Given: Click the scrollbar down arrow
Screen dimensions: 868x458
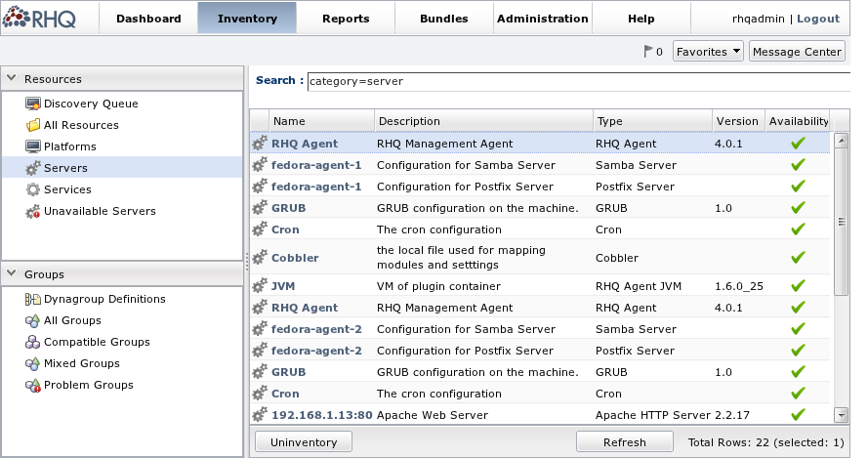Looking at the screenshot, I should (x=842, y=415).
